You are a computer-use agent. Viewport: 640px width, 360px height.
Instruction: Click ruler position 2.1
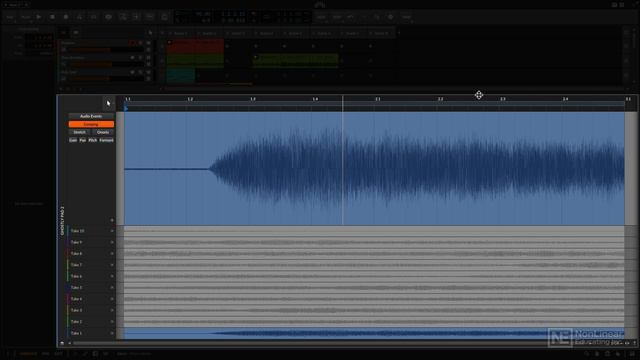[x=378, y=99]
